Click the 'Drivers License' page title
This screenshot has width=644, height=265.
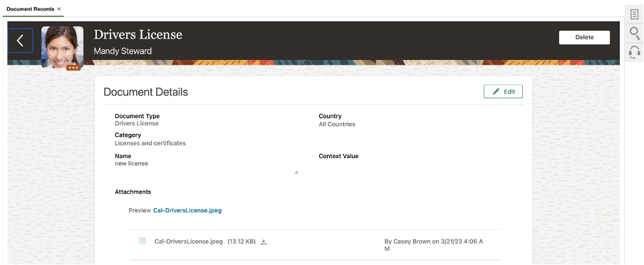click(x=138, y=34)
